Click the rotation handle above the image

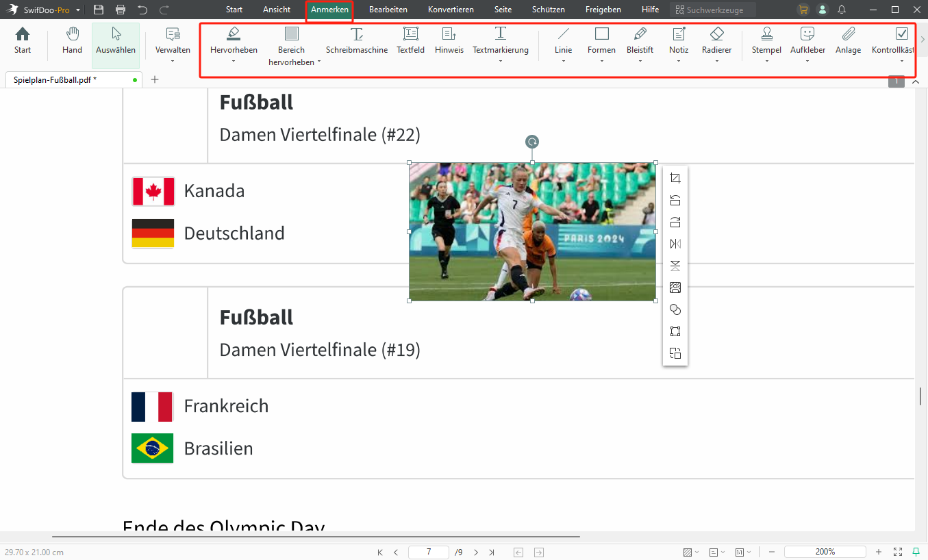[x=532, y=142]
